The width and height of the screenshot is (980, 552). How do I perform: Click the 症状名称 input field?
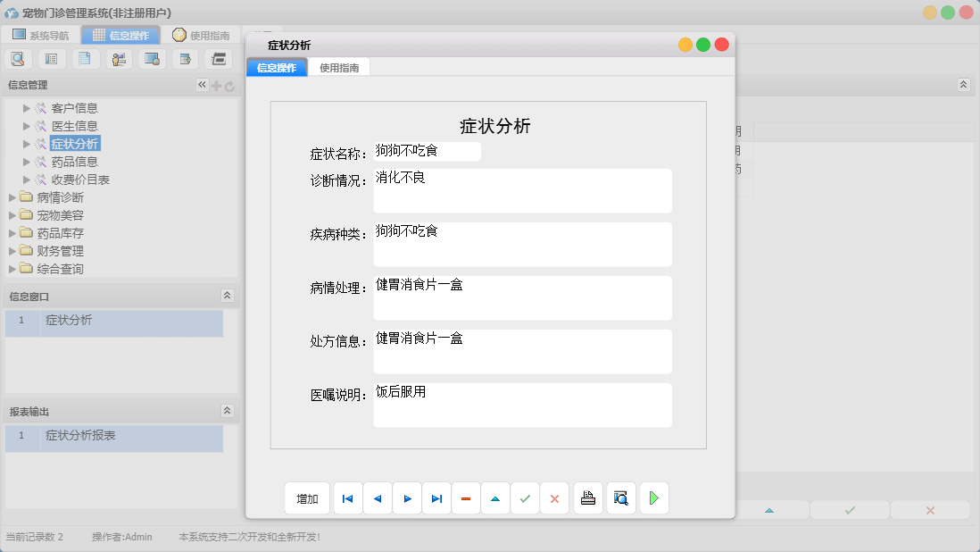tap(427, 151)
